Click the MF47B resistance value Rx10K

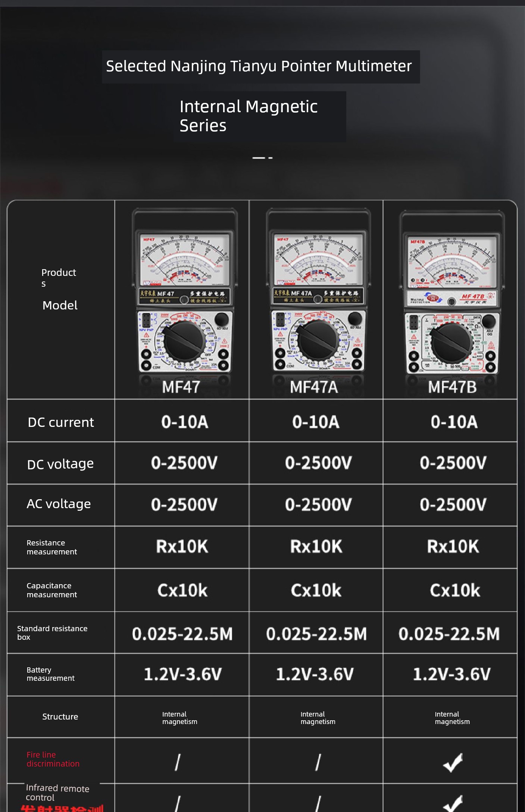pyautogui.click(x=453, y=546)
